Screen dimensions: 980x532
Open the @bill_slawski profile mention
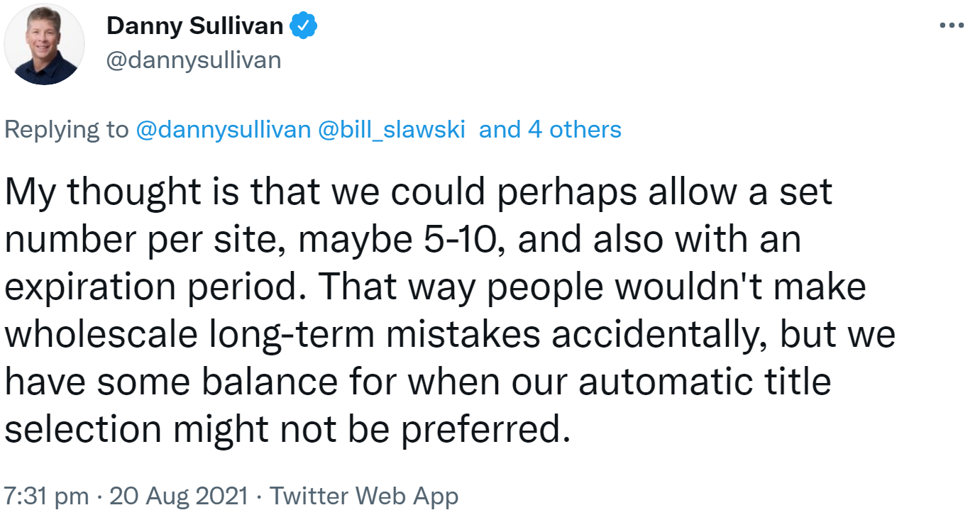(392, 130)
